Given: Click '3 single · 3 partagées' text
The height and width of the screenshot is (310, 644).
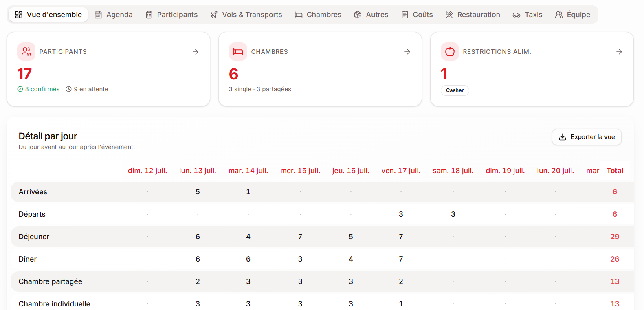Looking at the screenshot, I should tap(260, 89).
